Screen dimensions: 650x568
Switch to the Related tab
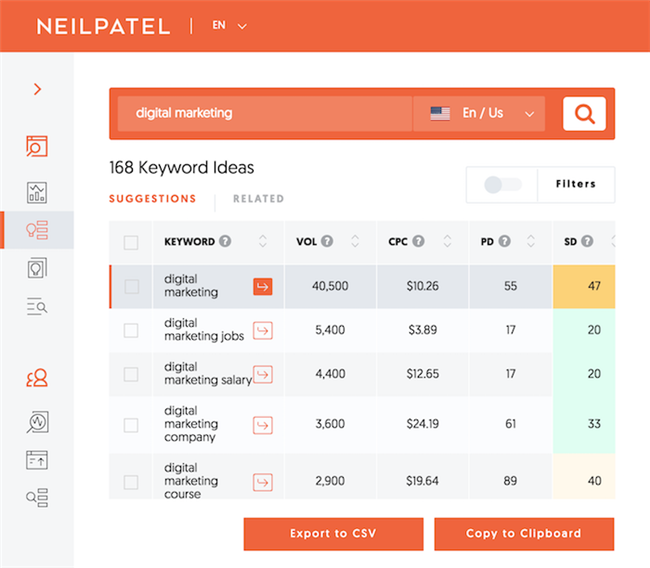click(258, 199)
